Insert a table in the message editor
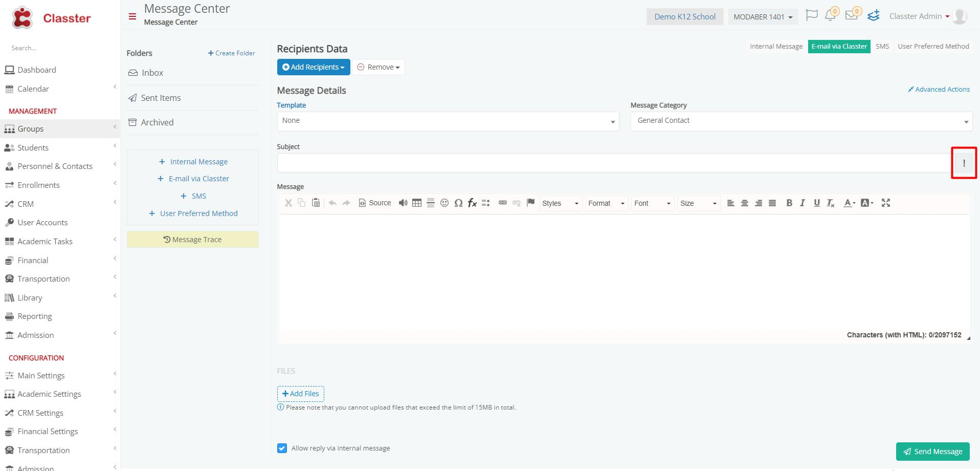The height and width of the screenshot is (471, 980). tap(417, 203)
